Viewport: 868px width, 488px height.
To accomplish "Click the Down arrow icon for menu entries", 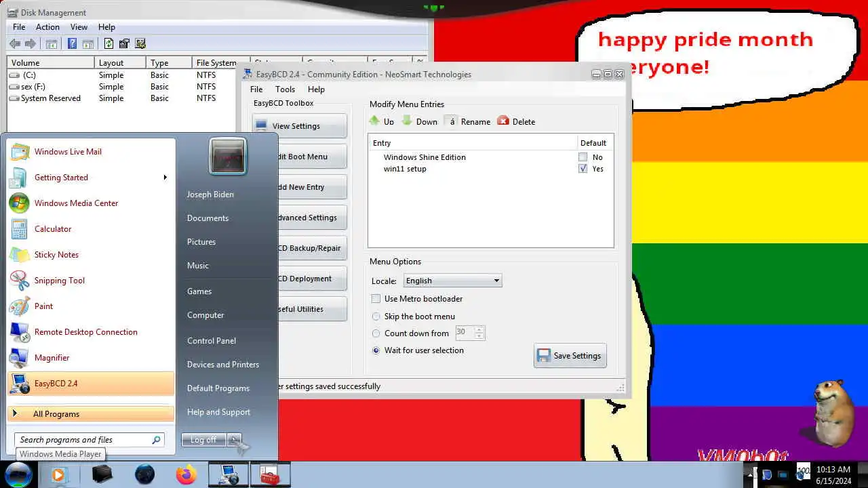I will 407,121.
